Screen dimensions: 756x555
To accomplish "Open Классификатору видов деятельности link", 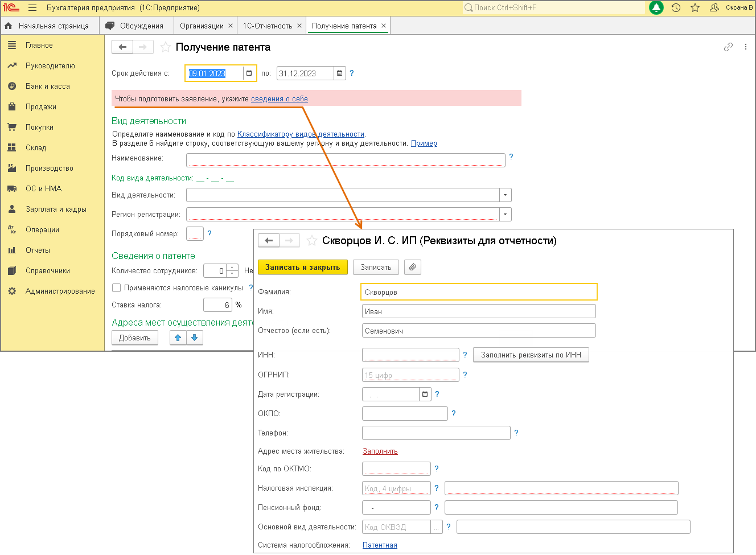I will (x=301, y=134).
